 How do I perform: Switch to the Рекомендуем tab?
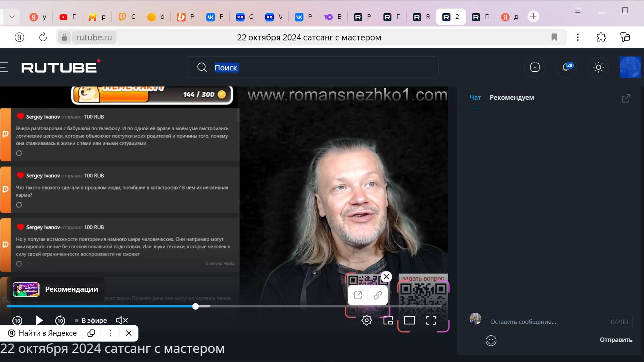click(512, 97)
